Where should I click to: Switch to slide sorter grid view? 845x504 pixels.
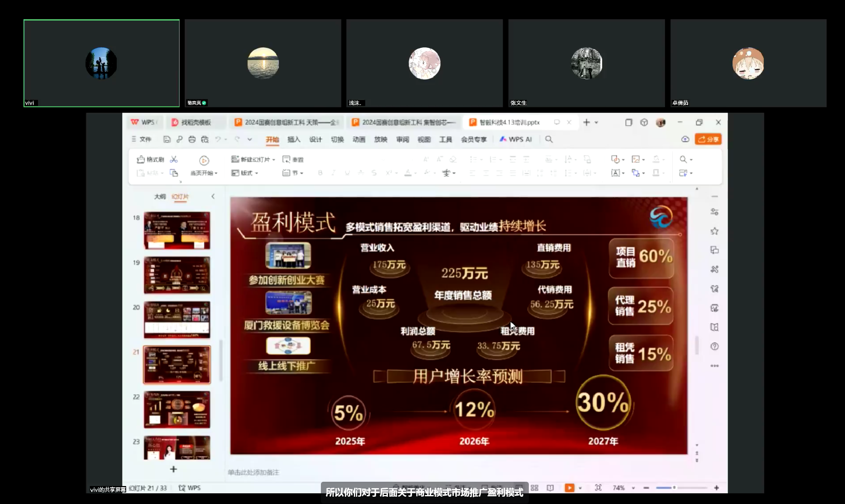(534, 488)
